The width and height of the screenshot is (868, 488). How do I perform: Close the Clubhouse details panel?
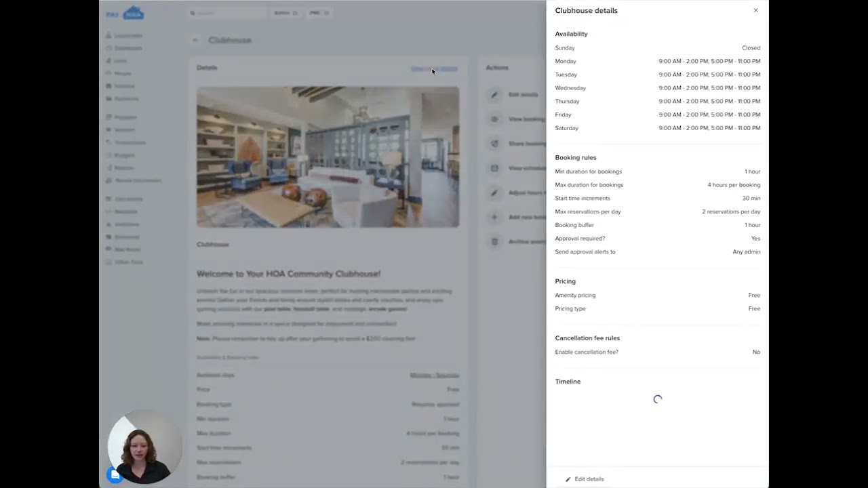[755, 10]
